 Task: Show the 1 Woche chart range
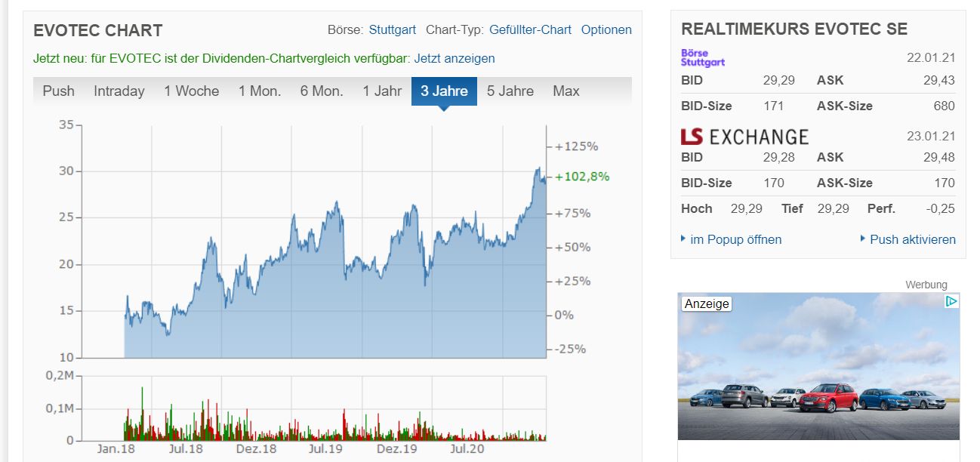191,91
